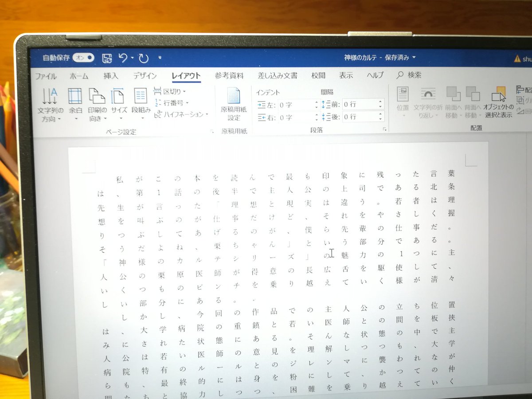Click the Save icon in the title bar
Screen dimensions: 532x399
[x=106, y=58]
